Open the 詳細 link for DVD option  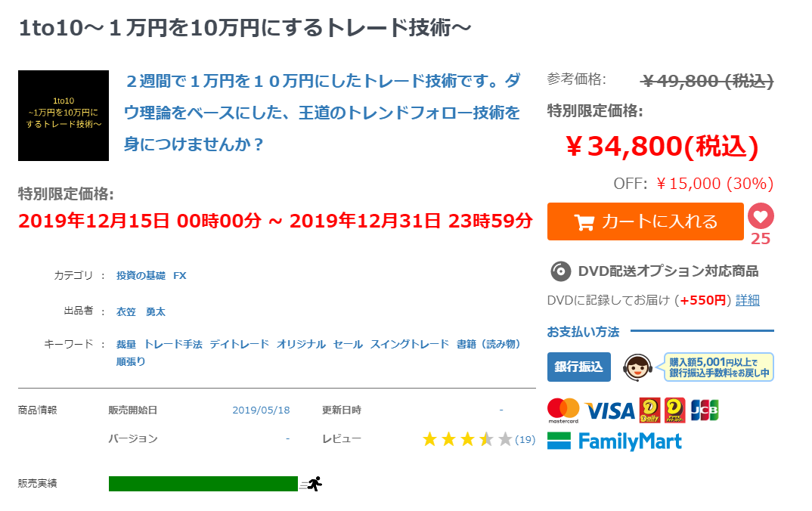747,300
